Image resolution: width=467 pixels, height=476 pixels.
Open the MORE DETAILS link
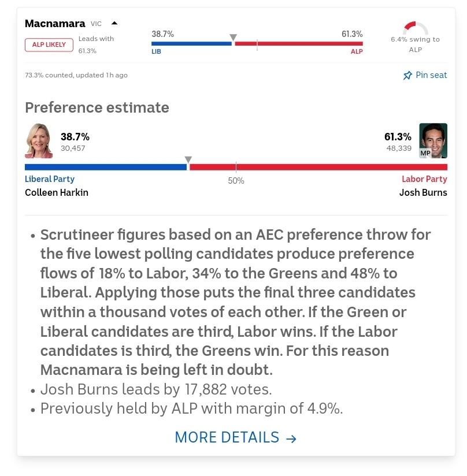point(227,437)
